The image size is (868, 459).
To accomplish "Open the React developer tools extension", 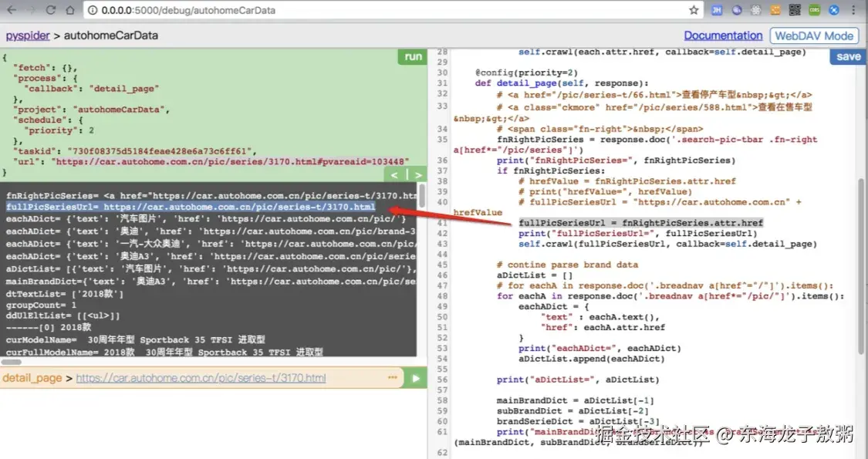I will tap(755, 10).
